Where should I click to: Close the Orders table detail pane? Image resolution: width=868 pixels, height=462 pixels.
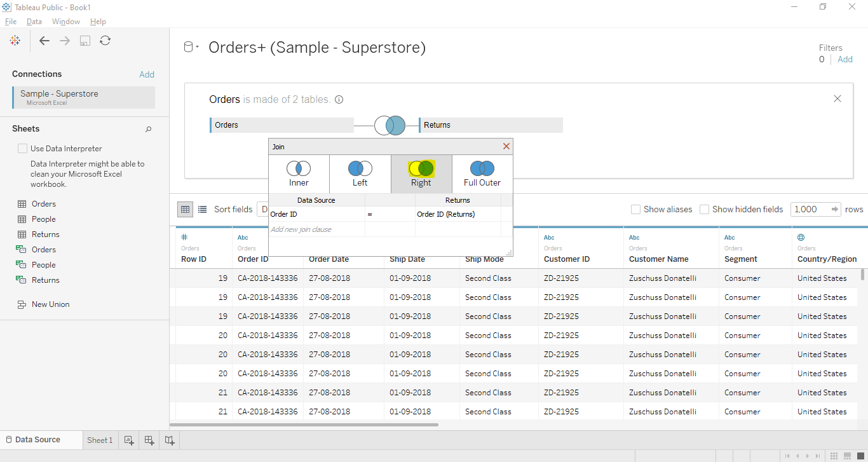pos(837,99)
